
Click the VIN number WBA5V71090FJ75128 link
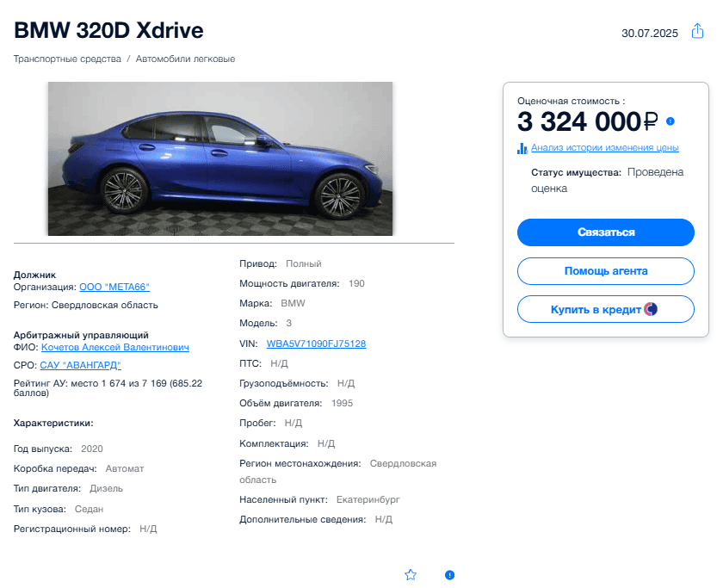click(316, 344)
